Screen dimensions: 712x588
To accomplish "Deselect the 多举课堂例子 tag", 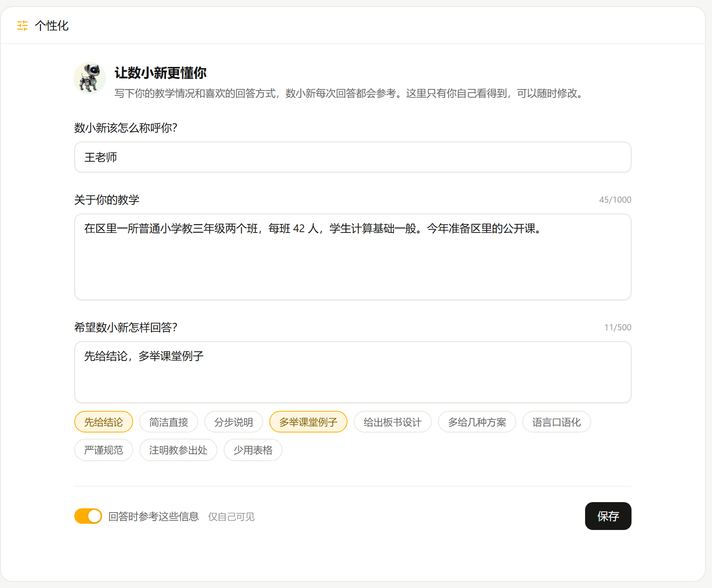I will (308, 422).
